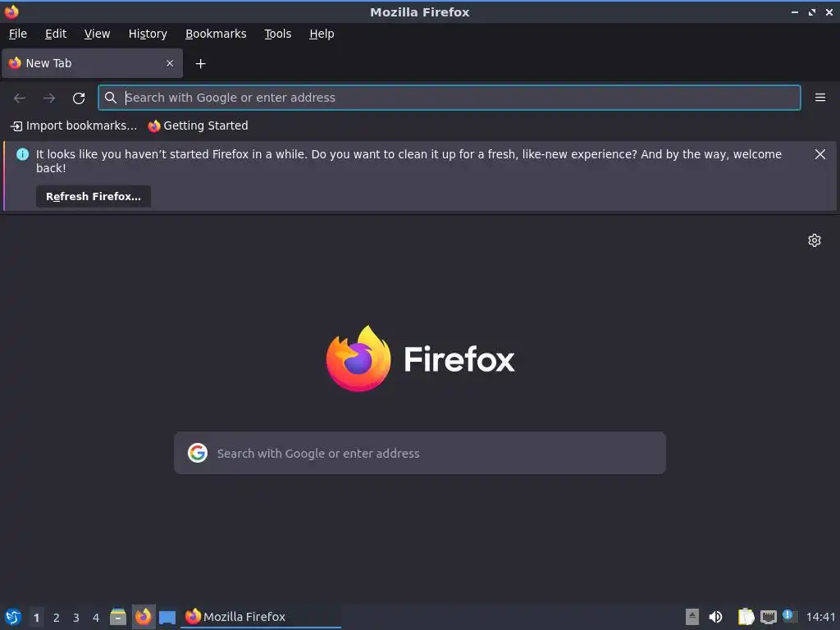Click the clock showing 14:41

click(x=820, y=617)
